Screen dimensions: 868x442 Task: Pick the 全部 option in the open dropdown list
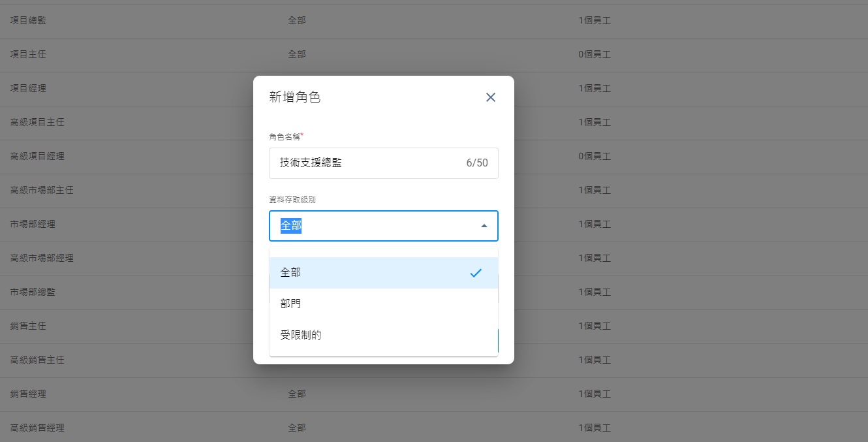click(291, 273)
